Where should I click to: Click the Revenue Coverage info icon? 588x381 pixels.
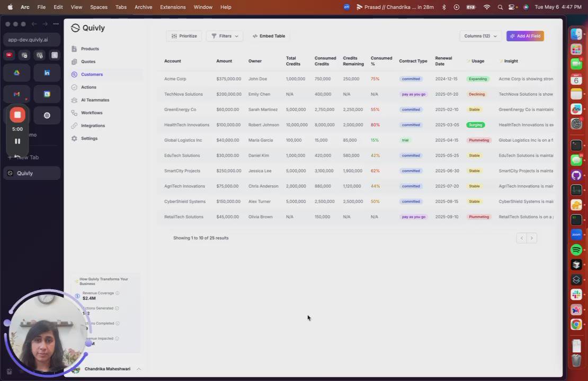click(118, 293)
